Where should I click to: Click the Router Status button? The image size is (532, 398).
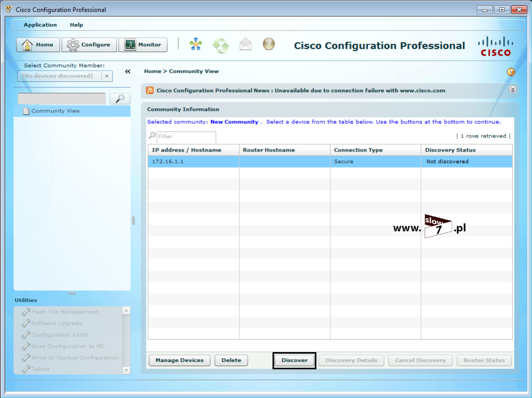pyautogui.click(x=484, y=360)
